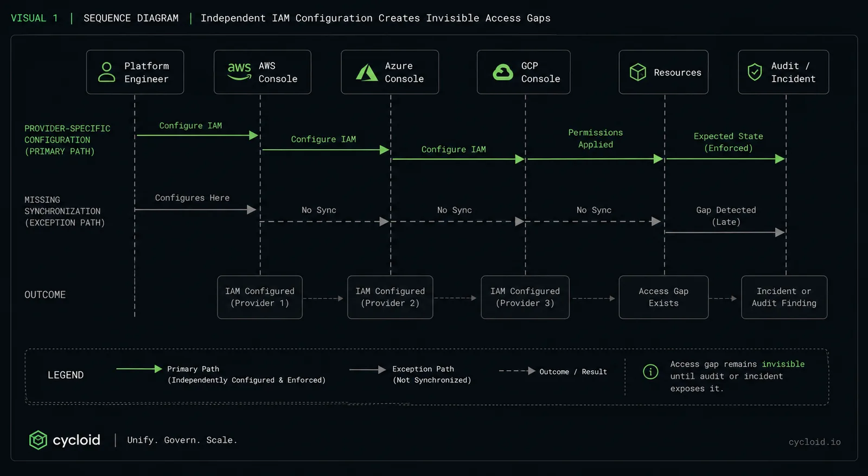Screen dimensions: 868x476
Task: Click the 'No Sync' label between GCP and Resources
Action: point(594,210)
